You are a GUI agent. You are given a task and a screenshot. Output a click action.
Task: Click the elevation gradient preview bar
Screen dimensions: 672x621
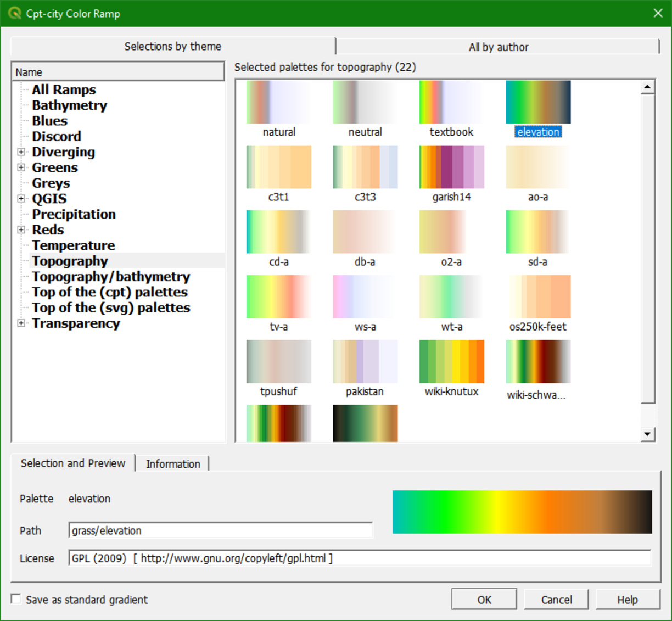click(x=522, y=512)
